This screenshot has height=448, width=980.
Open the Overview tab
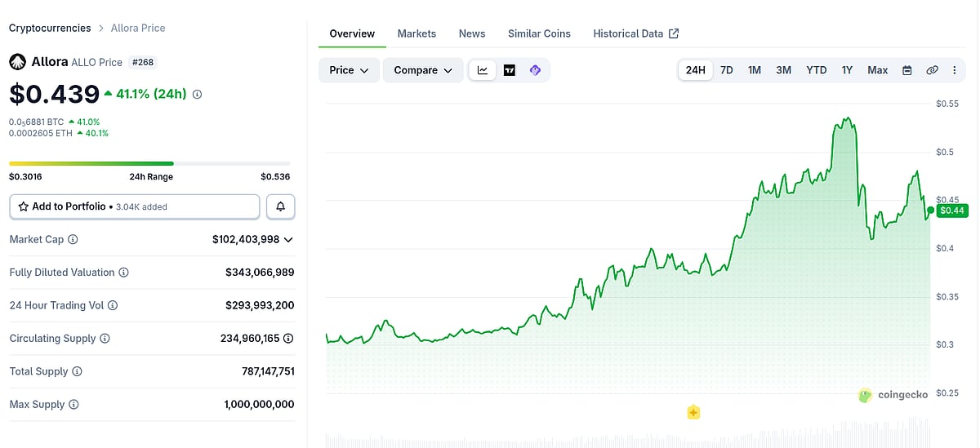352,33
